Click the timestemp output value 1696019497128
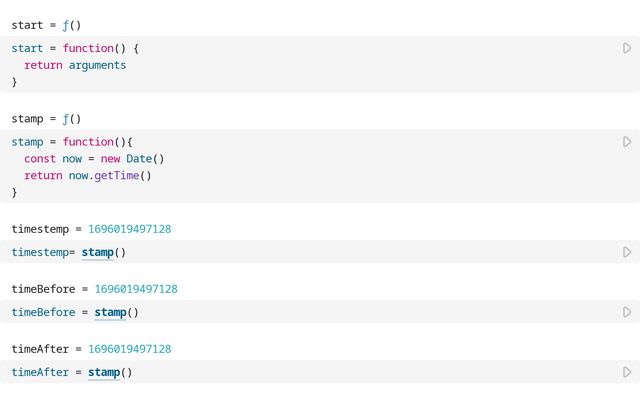This screenshot has width=640, height=400. tap(129, 229)
